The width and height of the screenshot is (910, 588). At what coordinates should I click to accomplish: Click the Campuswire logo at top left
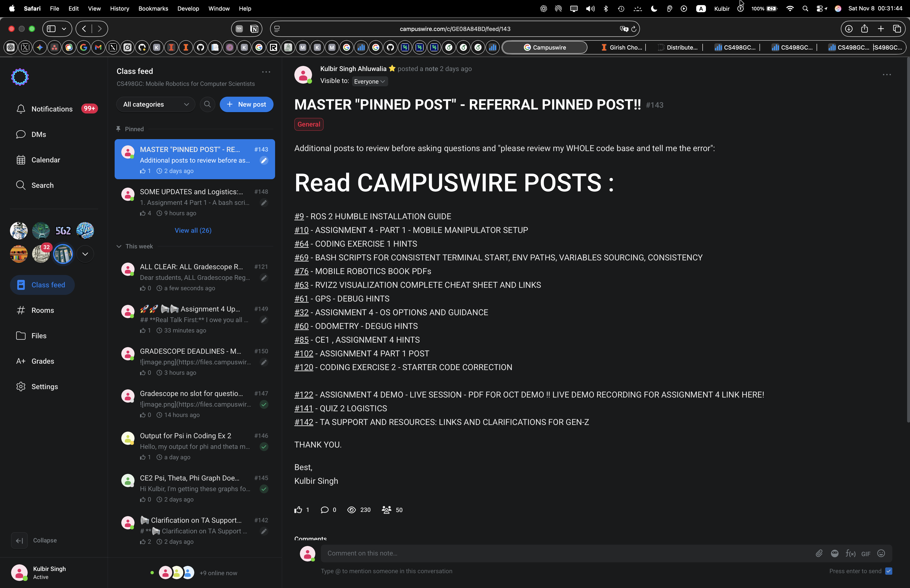pos(20,77)
